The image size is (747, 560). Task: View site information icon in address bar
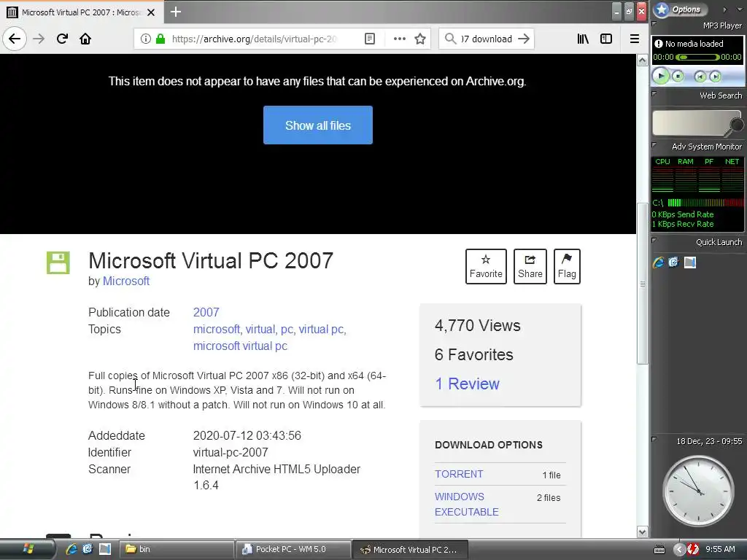146,39
